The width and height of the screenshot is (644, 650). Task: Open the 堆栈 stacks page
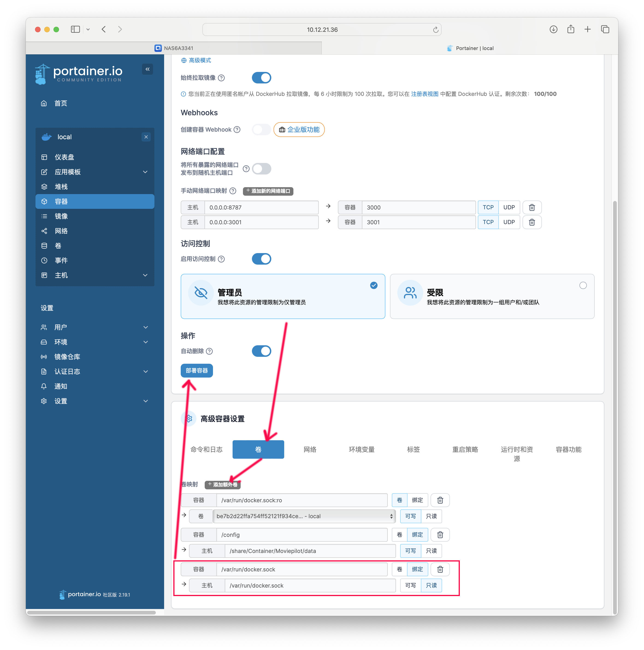click(61, 187)
